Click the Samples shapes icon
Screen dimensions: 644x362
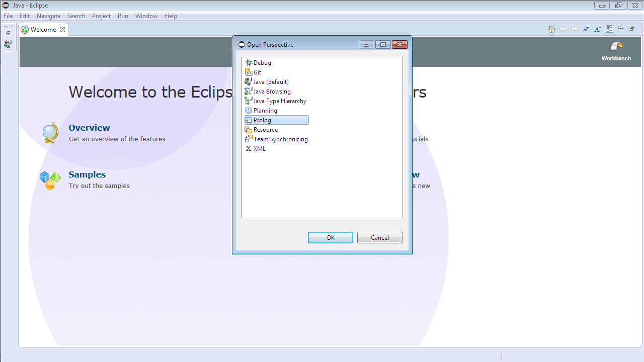tap(50, 180)
